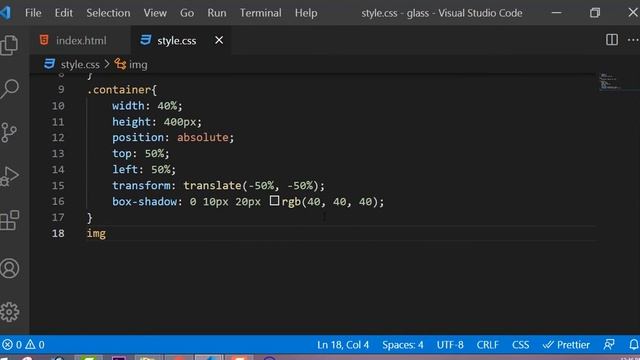Viewport: 640px width, 360px height.
Task: Click the minimap code preview
Action: coord(610,82)
